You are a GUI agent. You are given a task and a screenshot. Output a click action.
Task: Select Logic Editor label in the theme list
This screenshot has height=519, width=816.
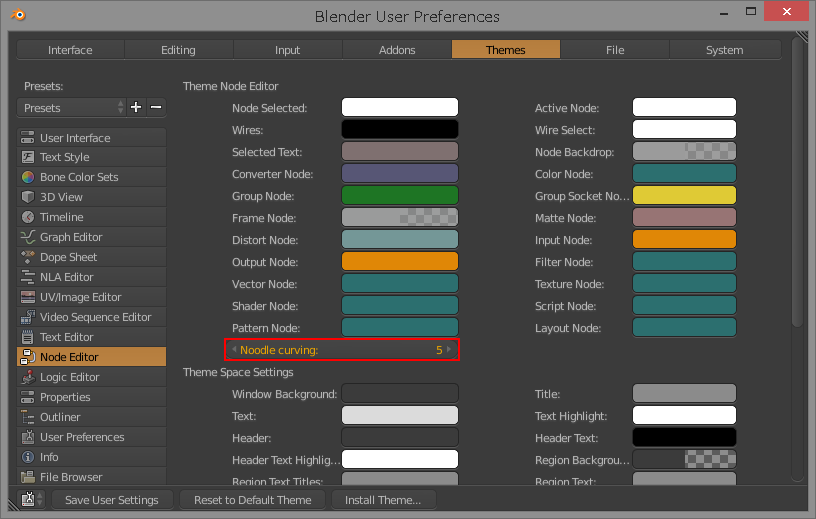tap(70, 377)
